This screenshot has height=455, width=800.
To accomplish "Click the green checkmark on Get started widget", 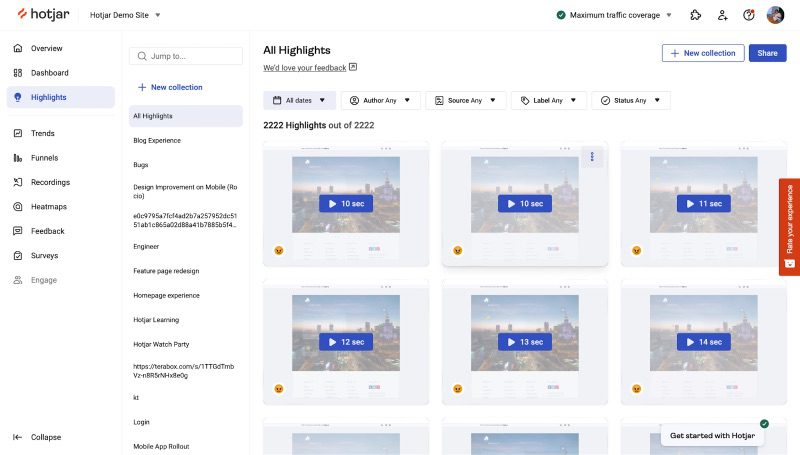I will [x=764, y=423].
